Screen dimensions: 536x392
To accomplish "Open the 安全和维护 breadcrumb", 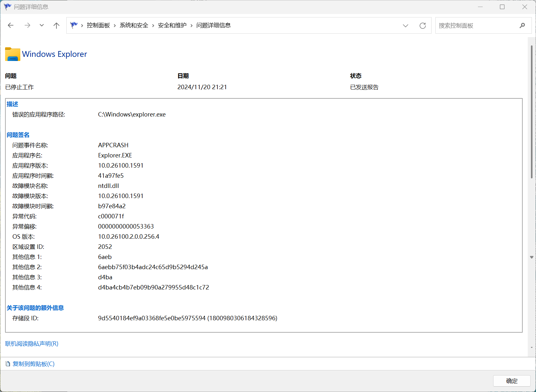I will (x=172, y=25).
